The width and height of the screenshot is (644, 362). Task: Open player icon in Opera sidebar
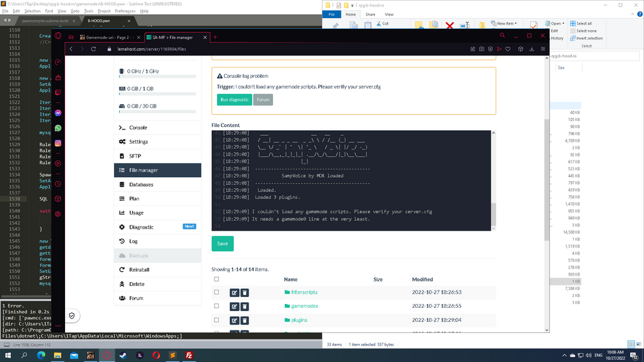coord(58,164)
